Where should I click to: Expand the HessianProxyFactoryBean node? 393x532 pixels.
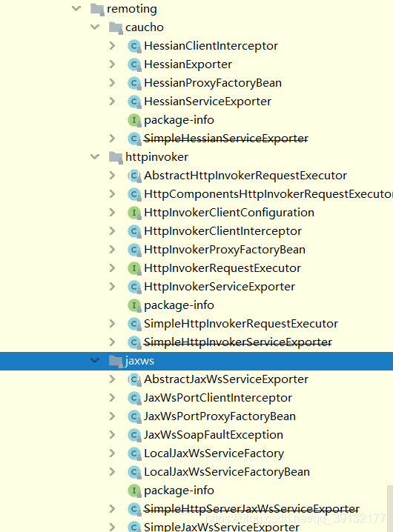coord(113,83)
